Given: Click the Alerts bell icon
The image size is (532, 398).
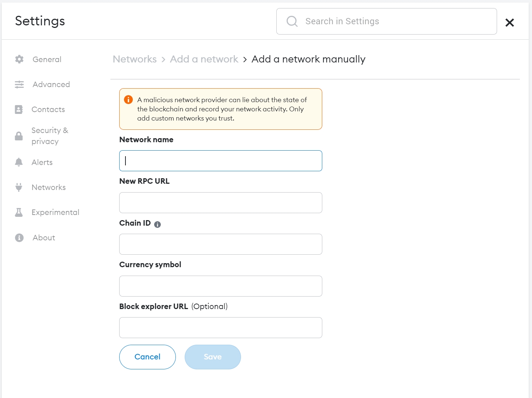Looking at the screenshot, I should (19, 162).
